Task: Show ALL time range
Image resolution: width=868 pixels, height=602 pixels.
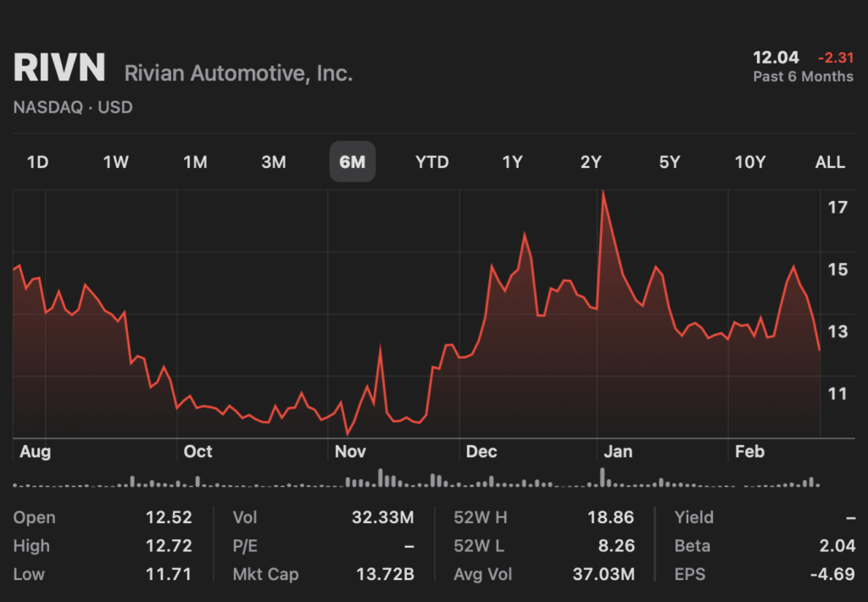Action: tap(830, 162)
